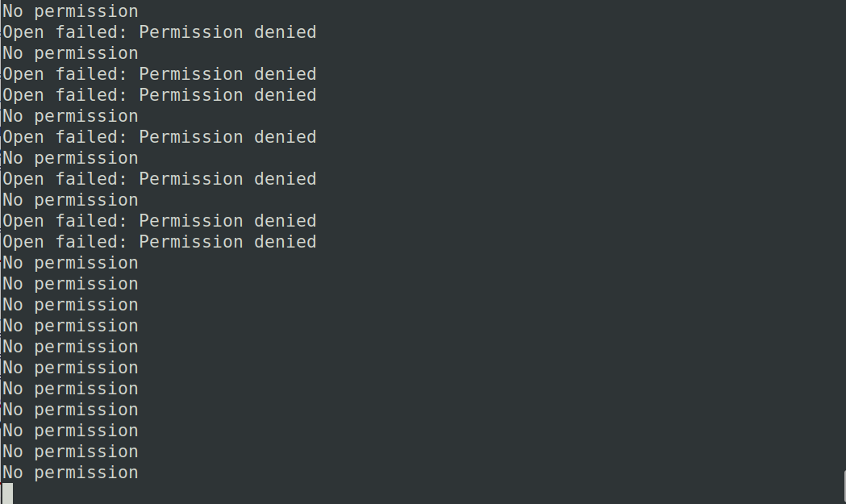Click the terminal scrollbar thumb at right edge
This screenshot has height=504, width=846.
click(844, 487)
